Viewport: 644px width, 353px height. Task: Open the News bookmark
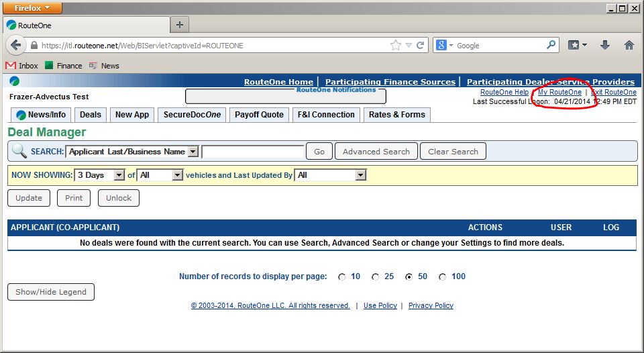(x=104, y=66)
